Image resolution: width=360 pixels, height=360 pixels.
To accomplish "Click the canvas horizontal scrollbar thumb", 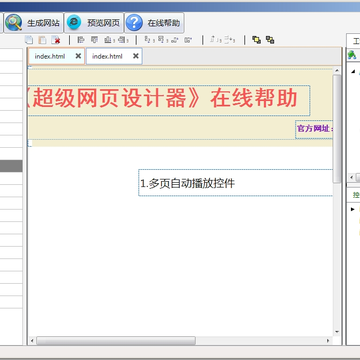I will coord(116,341).
